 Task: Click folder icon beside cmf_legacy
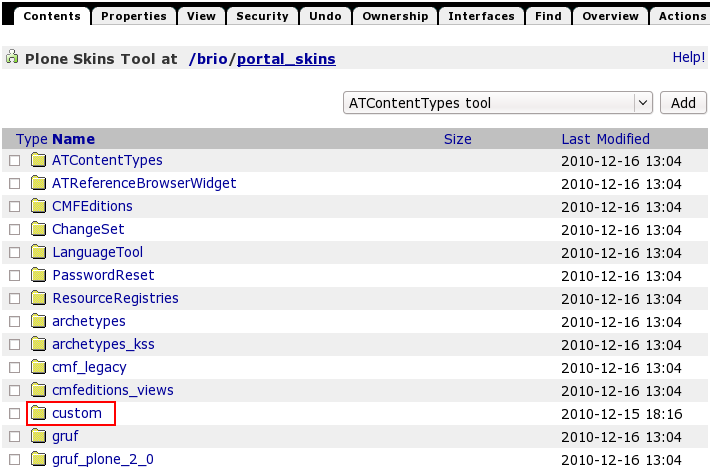point(38,367)
